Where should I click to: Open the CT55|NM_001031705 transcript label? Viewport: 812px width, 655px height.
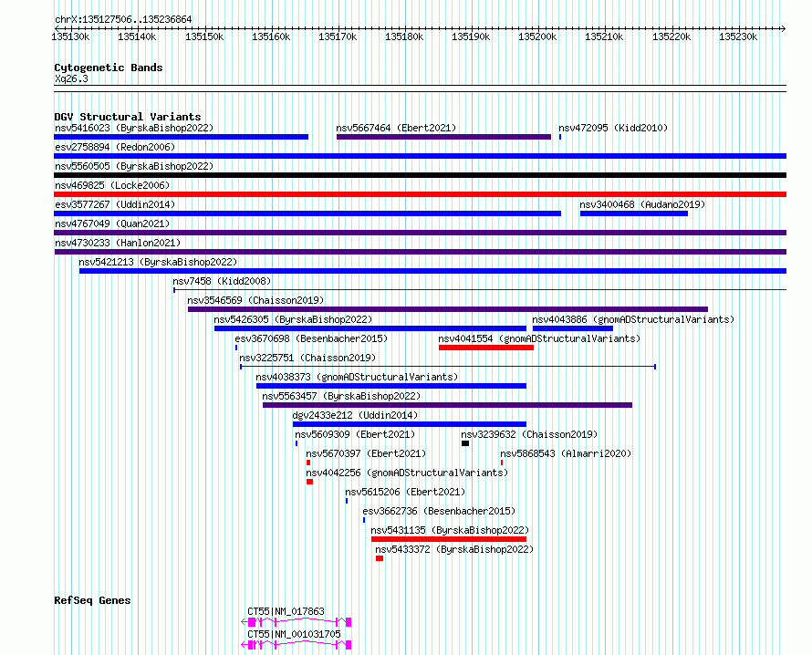pos(294,634)
